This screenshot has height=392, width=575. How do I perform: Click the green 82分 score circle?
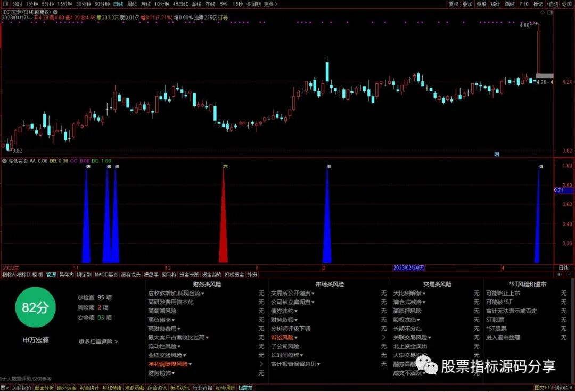[35, 307]
